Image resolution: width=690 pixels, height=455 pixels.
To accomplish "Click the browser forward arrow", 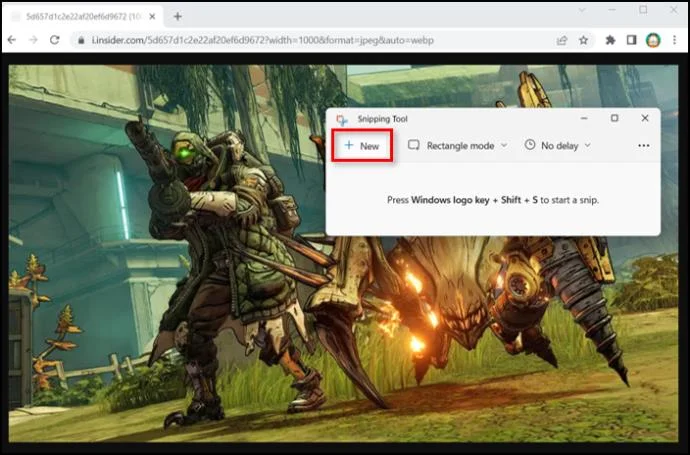I will point(33,40).
